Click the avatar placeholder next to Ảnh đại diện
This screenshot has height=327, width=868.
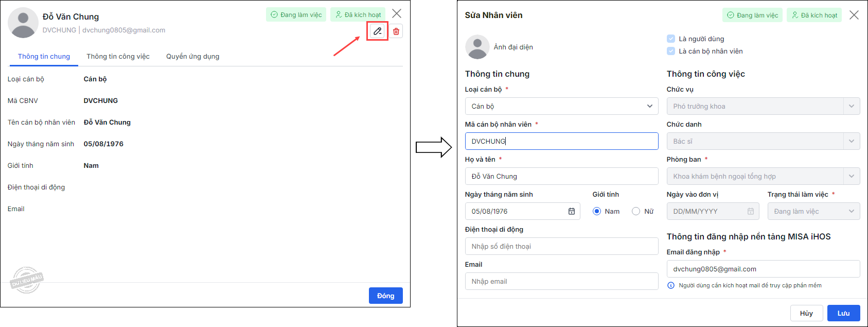click(x=477, y=47)
